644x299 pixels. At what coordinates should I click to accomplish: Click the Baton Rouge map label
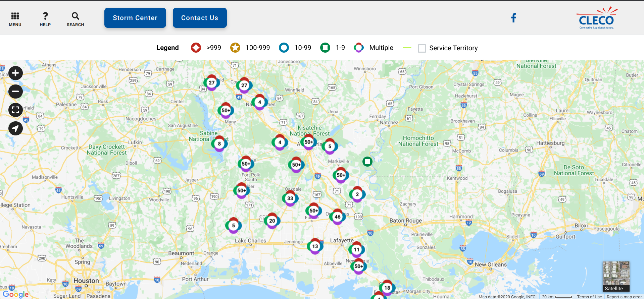(406, 221)
